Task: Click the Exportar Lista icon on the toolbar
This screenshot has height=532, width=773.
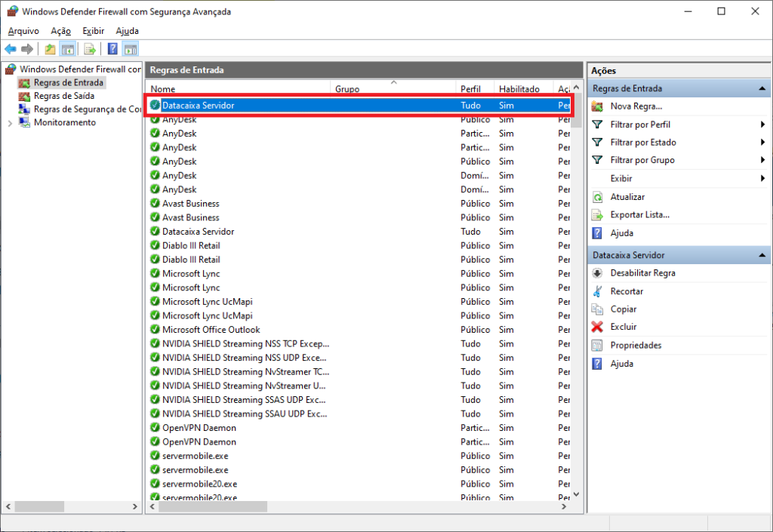Action: [x=88, y=48]
